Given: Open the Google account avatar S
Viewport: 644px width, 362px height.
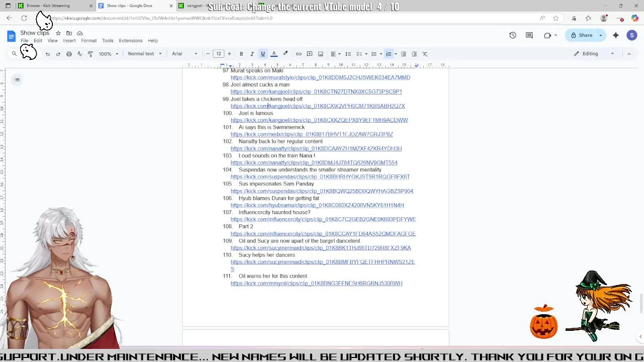Looking at the screenshot, I should pyautogui.click(x=632, y=35).
